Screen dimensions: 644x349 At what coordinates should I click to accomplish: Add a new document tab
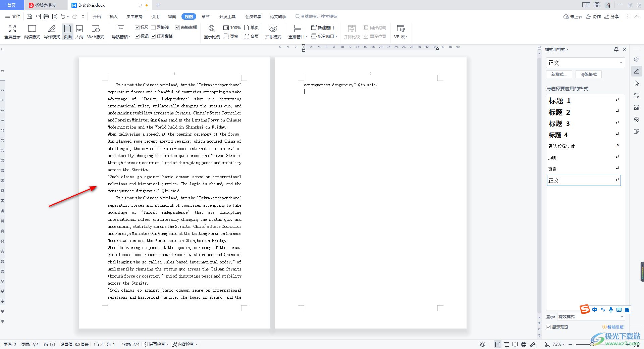[158, 5]
